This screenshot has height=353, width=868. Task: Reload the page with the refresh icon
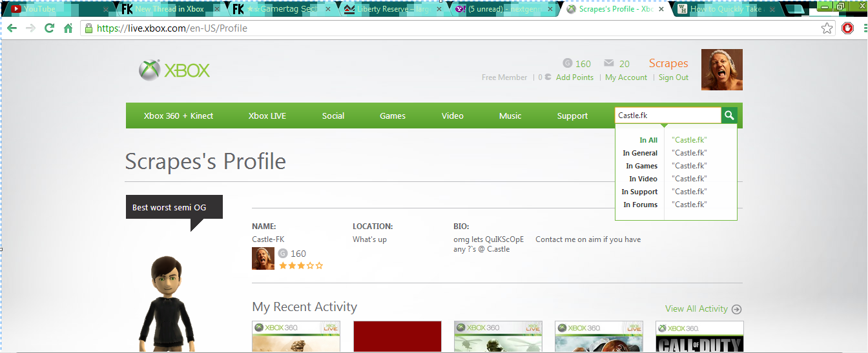(x=49, y=28)
